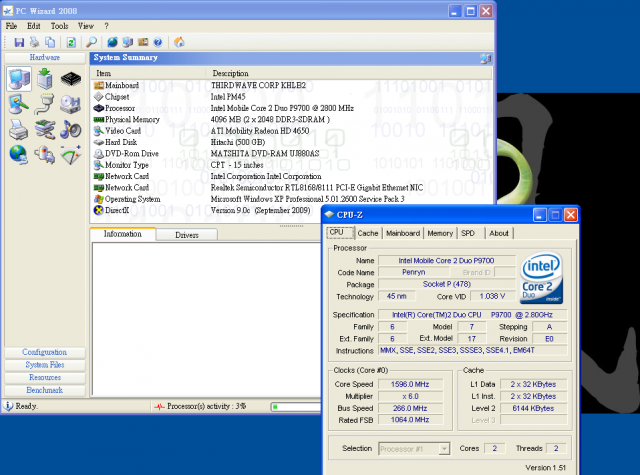The image size is (640, 475).
Task: Select the black Processor chip icon
Action: click(71, 79)
